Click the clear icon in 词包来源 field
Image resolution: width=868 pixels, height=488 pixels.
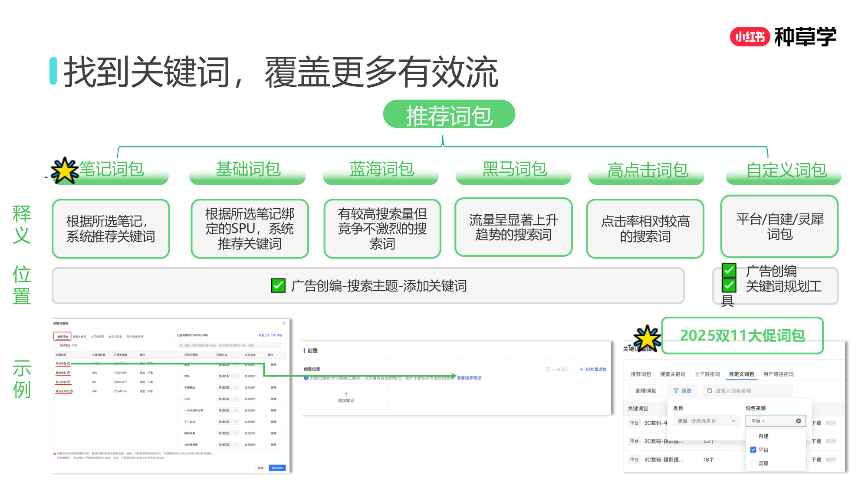[x=799, y=421]
